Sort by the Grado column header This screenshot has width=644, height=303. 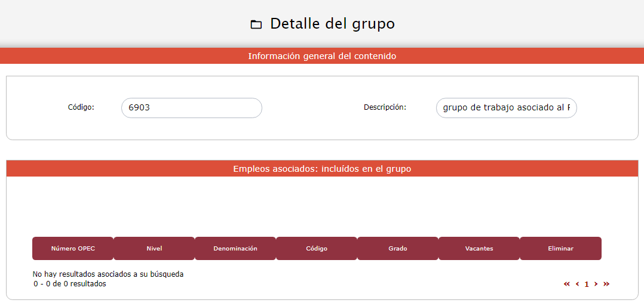[x=398, y=249]
